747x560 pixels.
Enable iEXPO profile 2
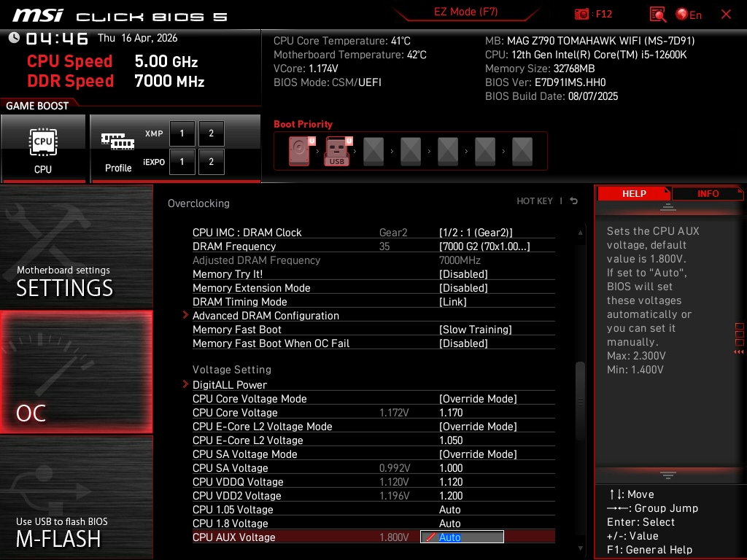pos(211,162)
